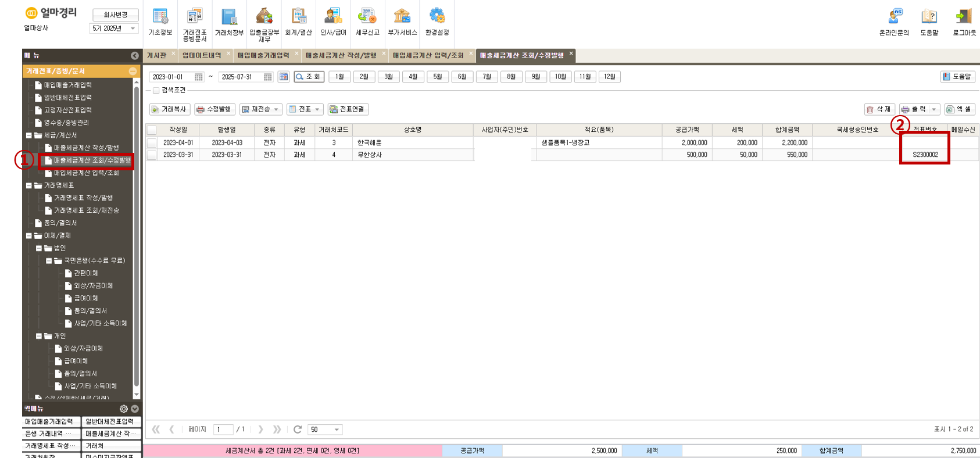
Task: Collapse the 거래명세표 tree folder
Action: 28,185
